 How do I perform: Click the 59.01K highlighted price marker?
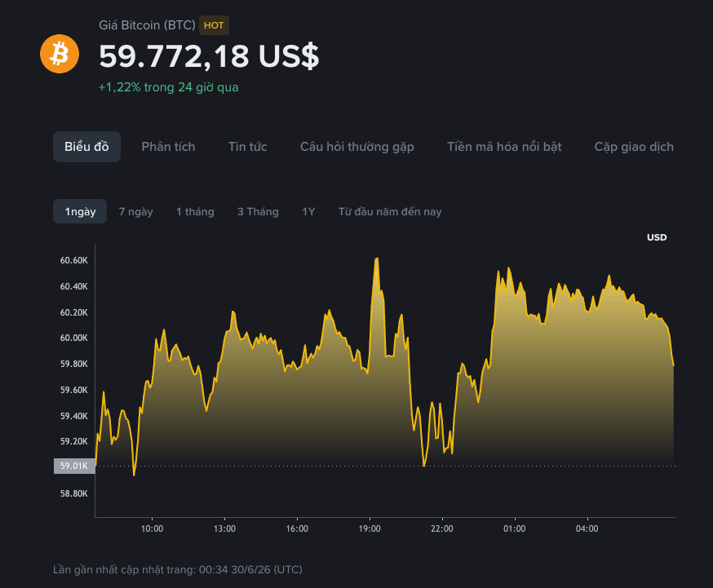tap(74, 466)
